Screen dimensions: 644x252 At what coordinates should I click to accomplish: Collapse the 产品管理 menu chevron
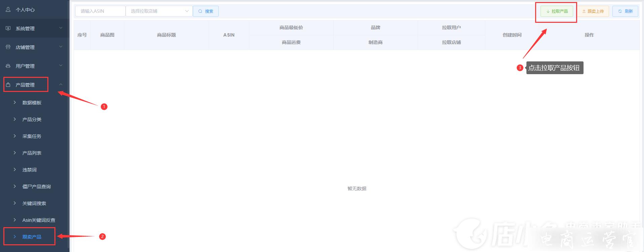click(x=61, y=85)
